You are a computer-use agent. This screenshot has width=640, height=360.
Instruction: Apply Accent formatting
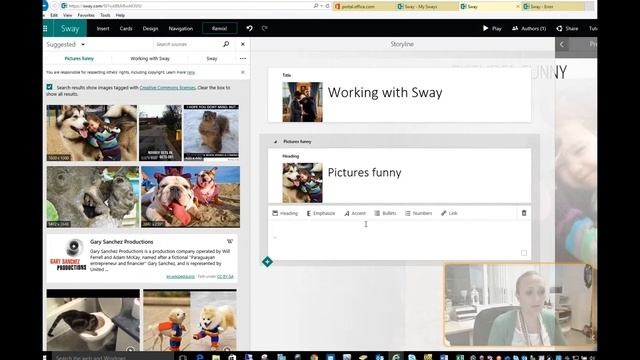[355, 213]
